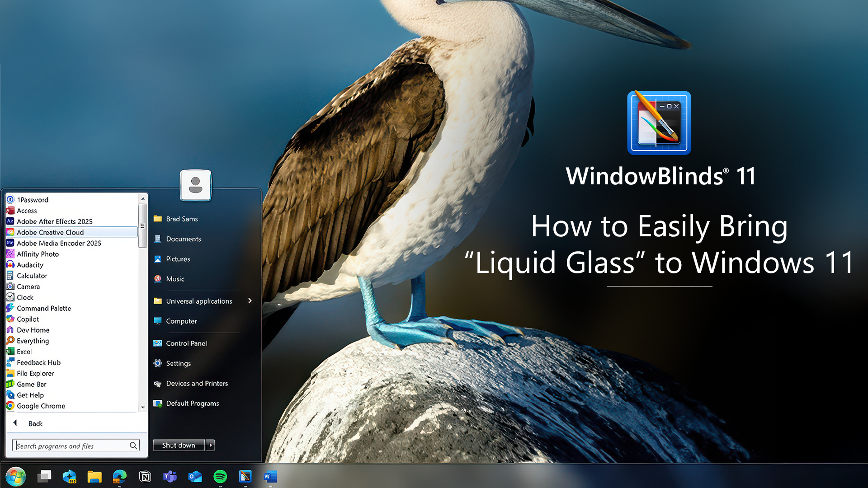Image resolution: width=868 pixels, height=488 pixels.
Task: Expand Universal applications submenu arrow
Action: tap(250, 301)
